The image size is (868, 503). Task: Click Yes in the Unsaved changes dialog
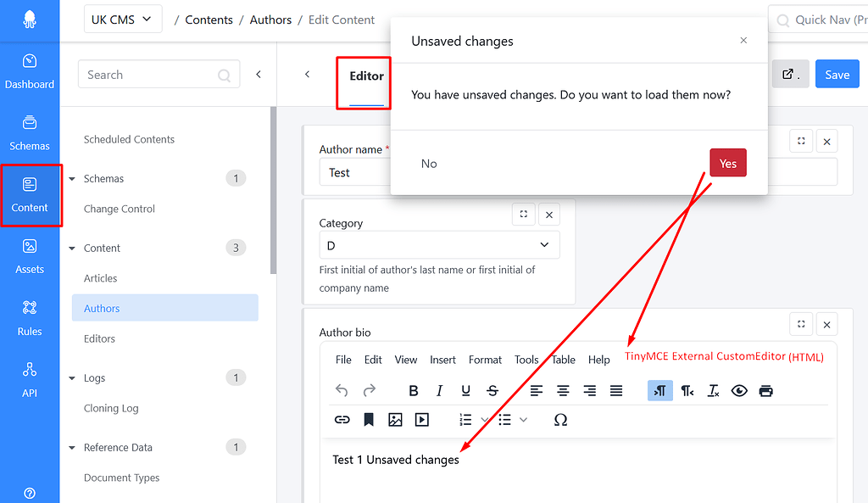pyautogui.click(x=727, y=163)
